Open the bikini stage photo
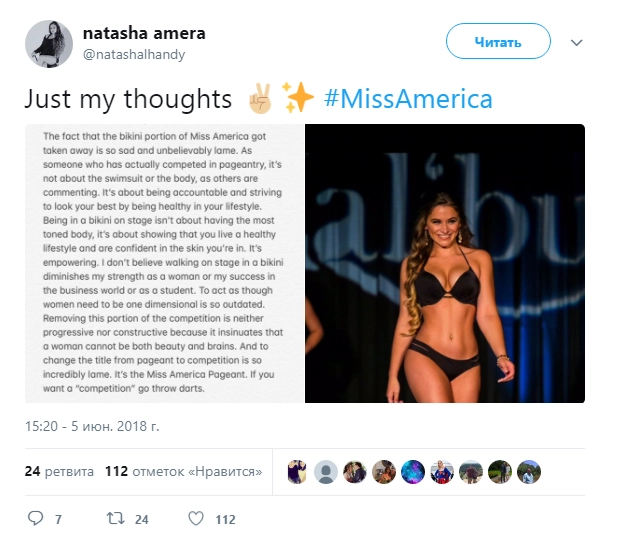This screenshot has height=536, width=620. [x=445, y=263]
